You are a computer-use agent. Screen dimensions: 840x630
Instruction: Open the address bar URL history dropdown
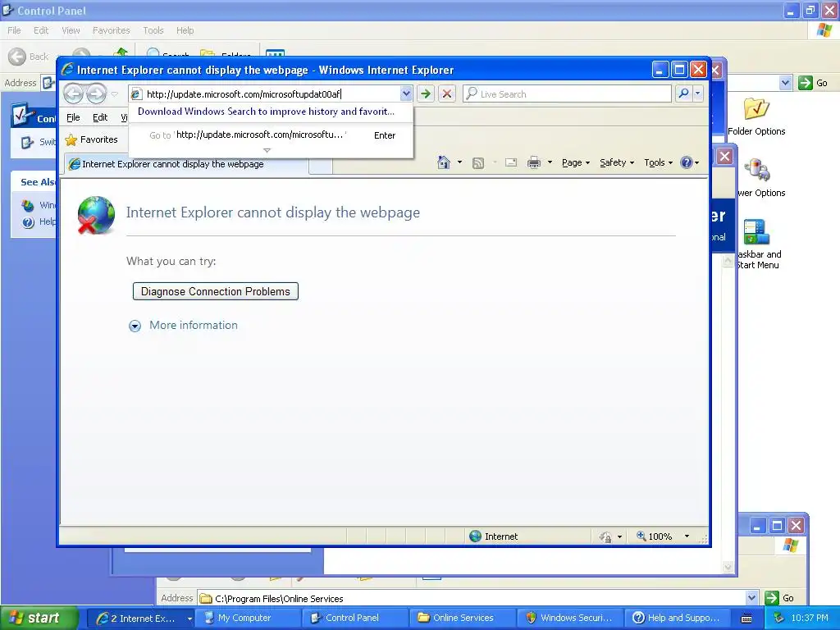(x=406, y=94)
